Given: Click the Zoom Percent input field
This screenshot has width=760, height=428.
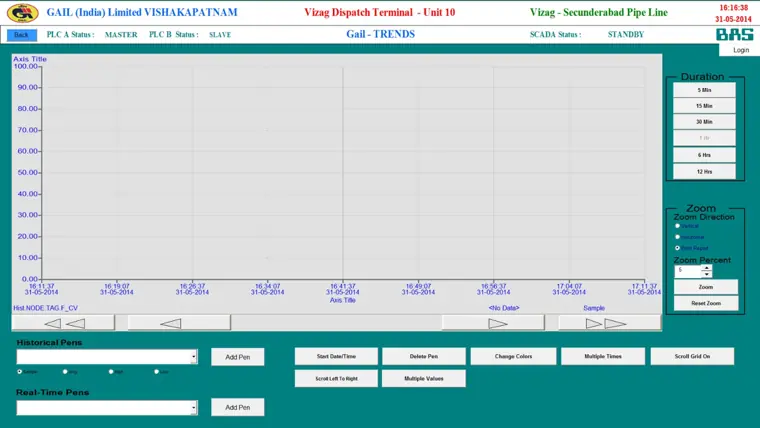Looking at the screenshot, I should tap(688, 271).
